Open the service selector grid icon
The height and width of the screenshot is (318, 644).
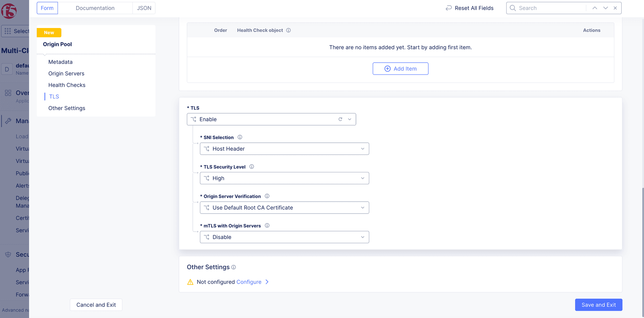pos(8,31)
